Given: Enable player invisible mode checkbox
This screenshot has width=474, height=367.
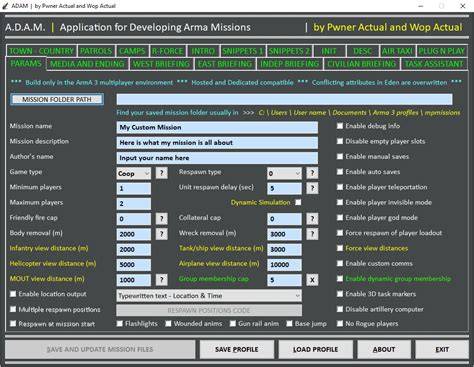Looking at the screenshot, I should (340, 202).
